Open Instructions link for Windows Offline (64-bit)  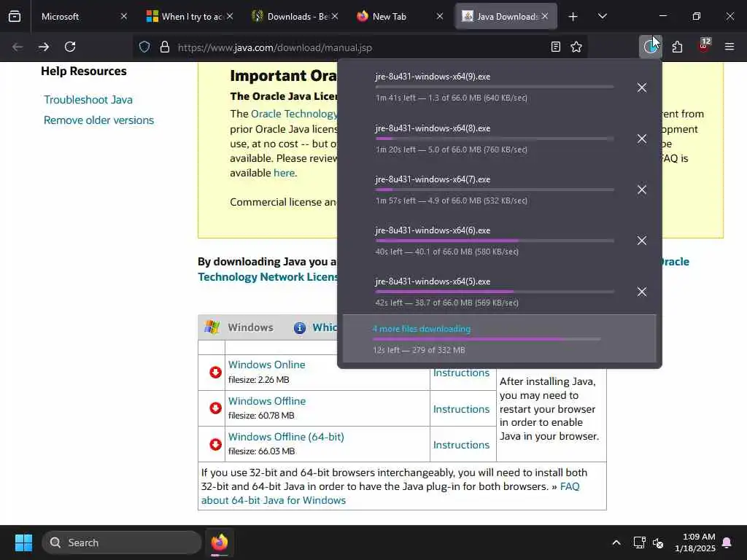click(x=461, y=445)
